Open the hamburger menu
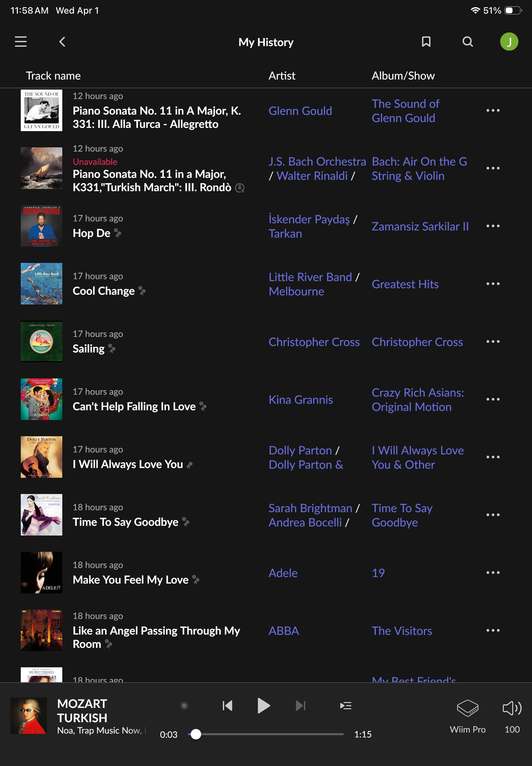The width and height of the screenshot is (532, 766). tap(21, 42)
